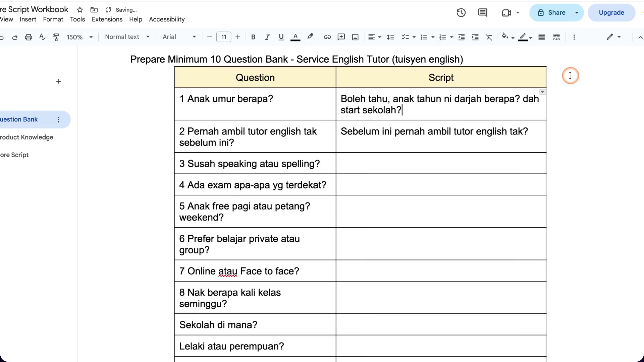Switch to the Product Knowledge tab
644x362 pixels.
(x=26, y=137)
